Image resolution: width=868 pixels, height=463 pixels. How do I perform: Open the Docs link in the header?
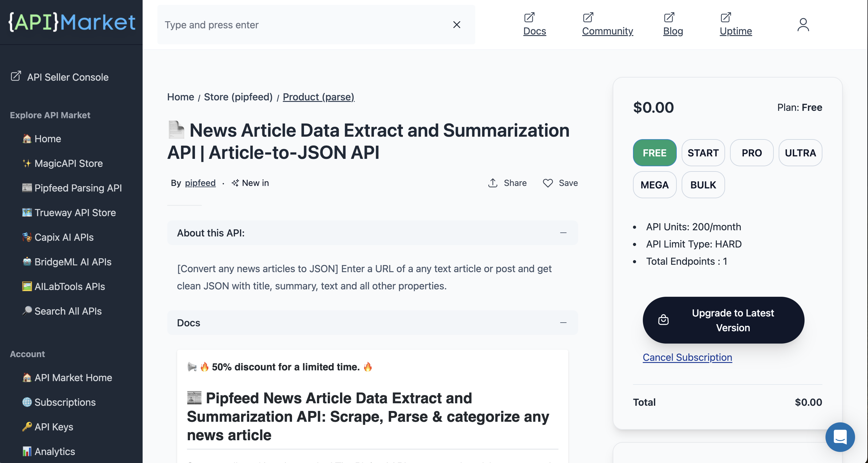pos(534,31)
